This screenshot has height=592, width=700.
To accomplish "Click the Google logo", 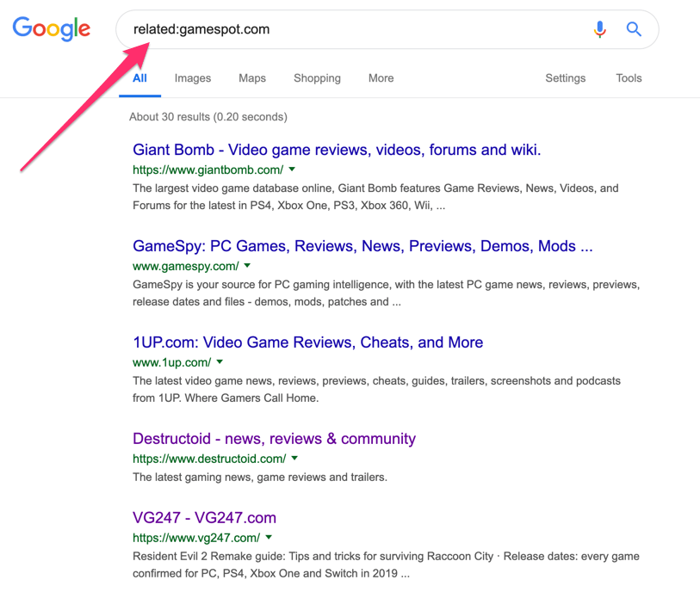I will pyautogui.click(x=52, y=29).
